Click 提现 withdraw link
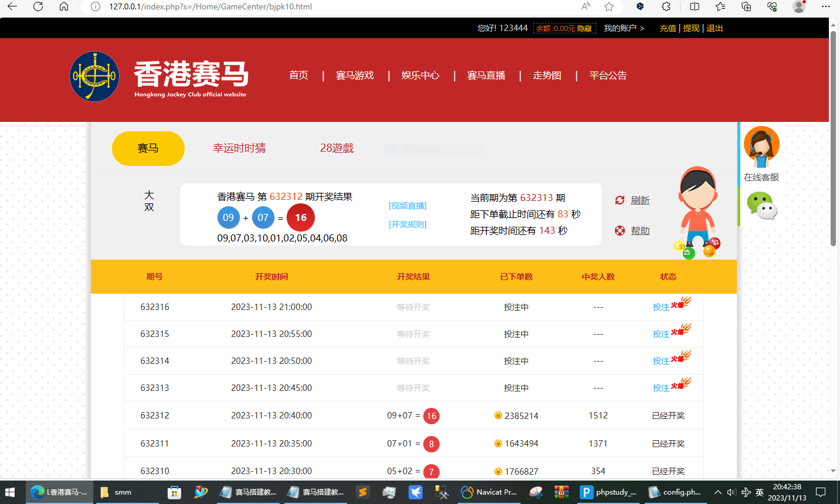Image resolution: width=840 pixels, height=504 pixels. pos(691,28)
